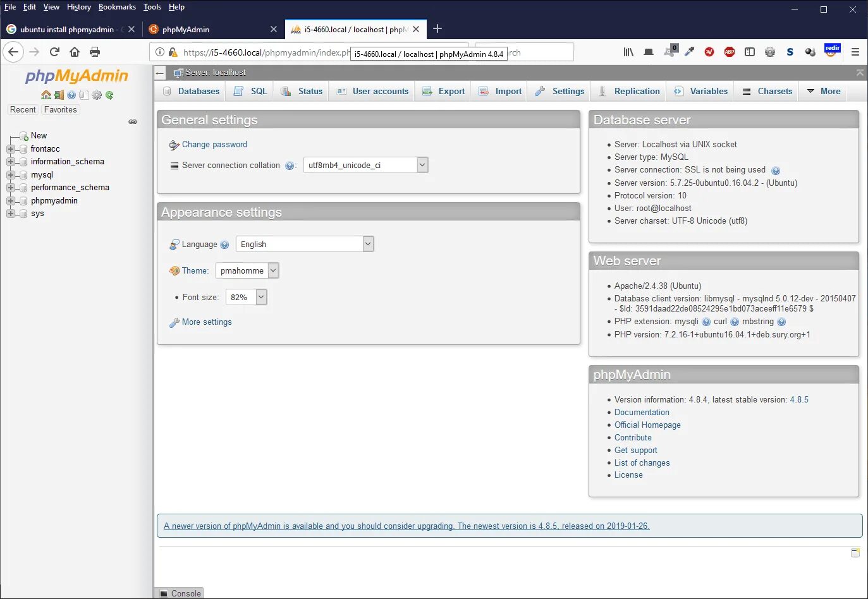The width and height of the screenshot is (868, 599).
Task: Open the Font size dropdown showing 82%
Action: 247,297
